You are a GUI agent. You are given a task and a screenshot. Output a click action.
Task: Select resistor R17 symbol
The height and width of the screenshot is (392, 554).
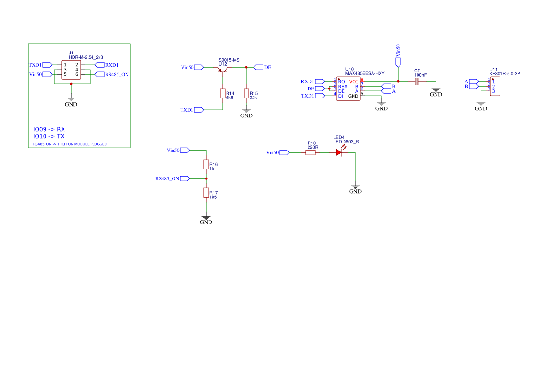(x=206, y=193)
